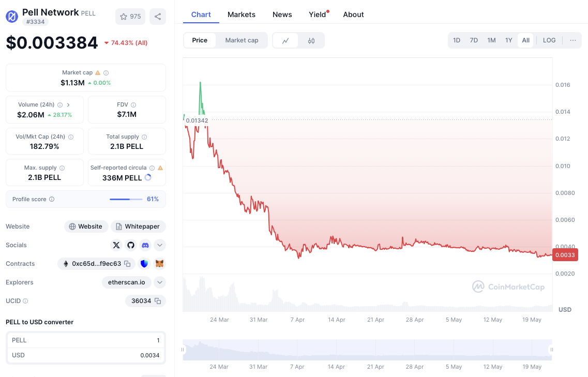Click the $2.06M volume value

(31, 115)
